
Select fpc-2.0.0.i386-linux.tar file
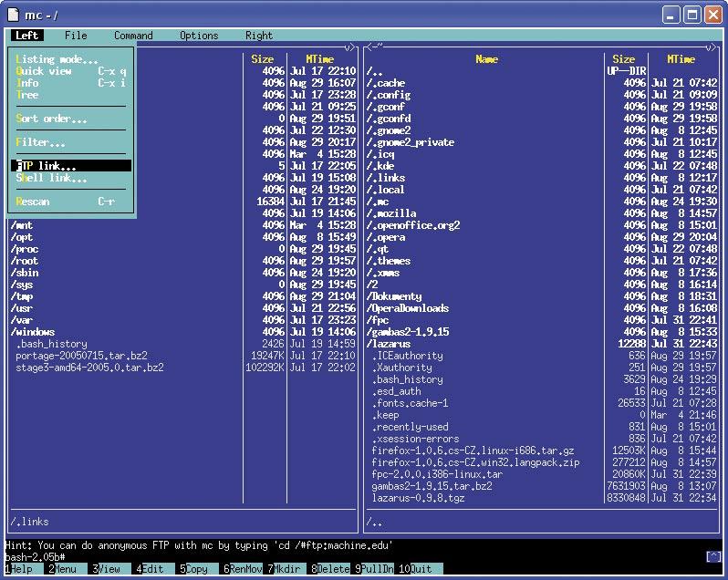pyautogui.click(x=542, y=473)
